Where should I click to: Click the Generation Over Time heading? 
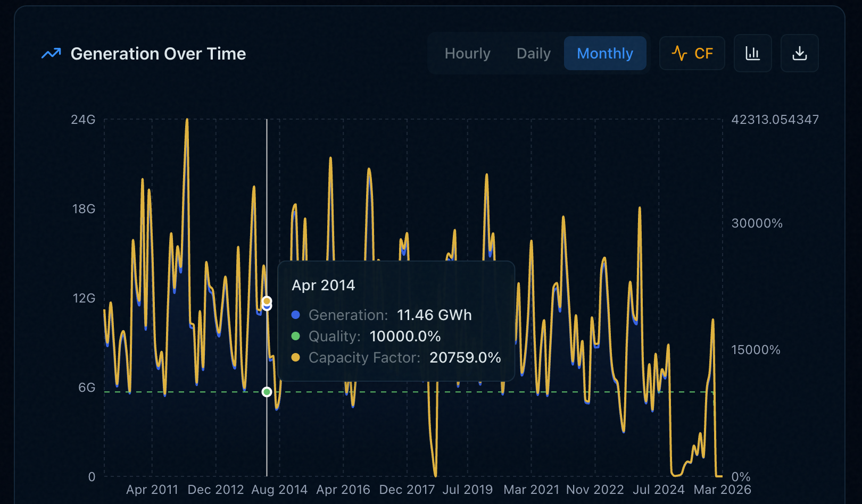pyautogui.click(x=158, y=54)
